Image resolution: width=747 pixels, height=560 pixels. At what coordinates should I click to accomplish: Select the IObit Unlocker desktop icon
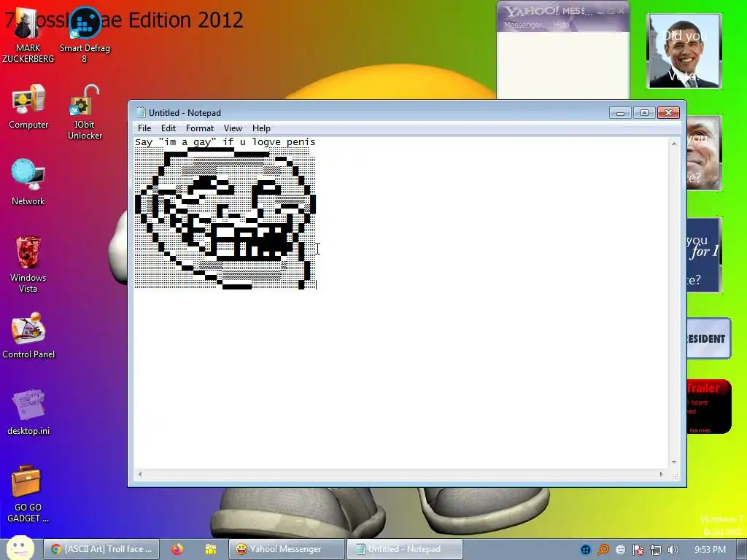point(85,112)
